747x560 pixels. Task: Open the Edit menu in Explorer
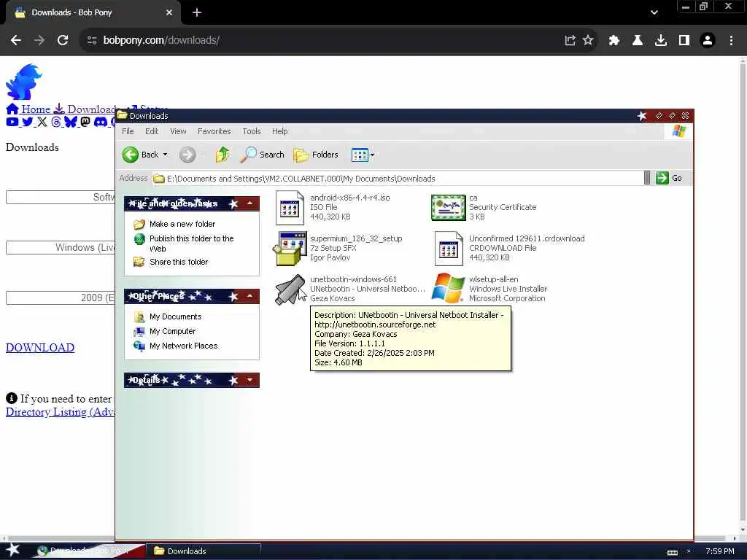click(152, 131)
